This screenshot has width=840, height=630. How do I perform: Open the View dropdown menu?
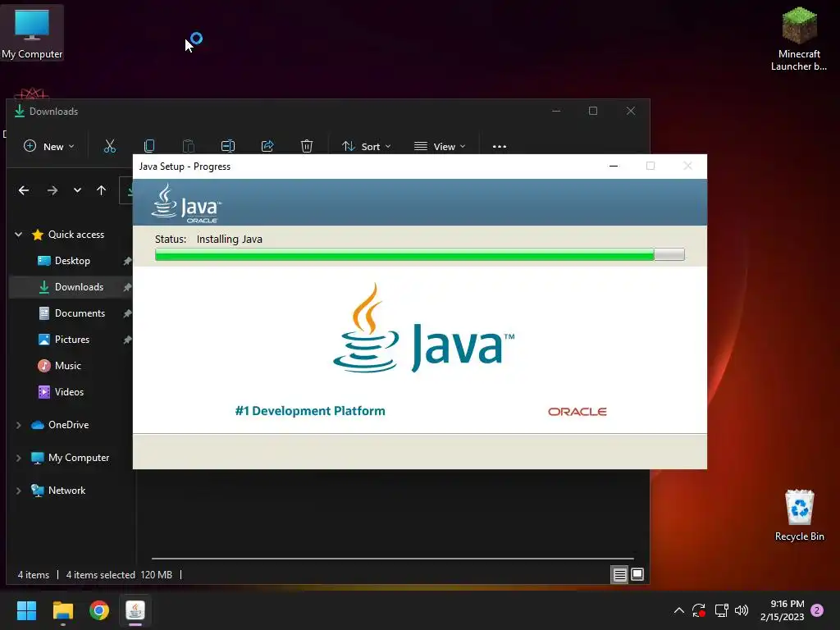[440, 146]
